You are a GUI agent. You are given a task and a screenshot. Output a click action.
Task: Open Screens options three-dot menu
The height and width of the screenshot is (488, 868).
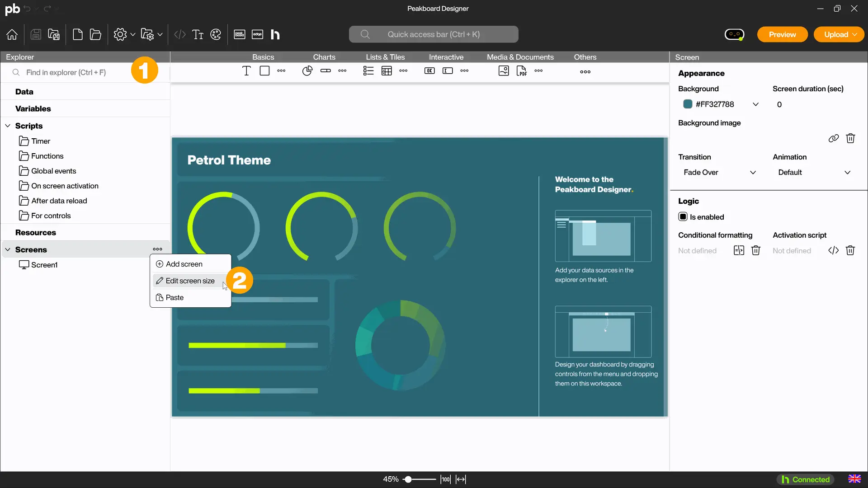[157, 249]
